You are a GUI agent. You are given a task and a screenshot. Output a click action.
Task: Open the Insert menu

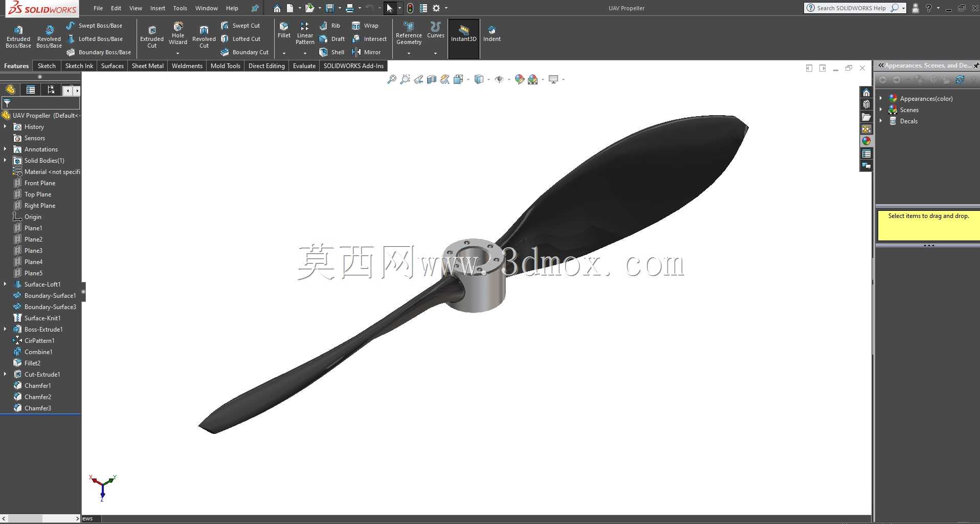tap(158, 8)
